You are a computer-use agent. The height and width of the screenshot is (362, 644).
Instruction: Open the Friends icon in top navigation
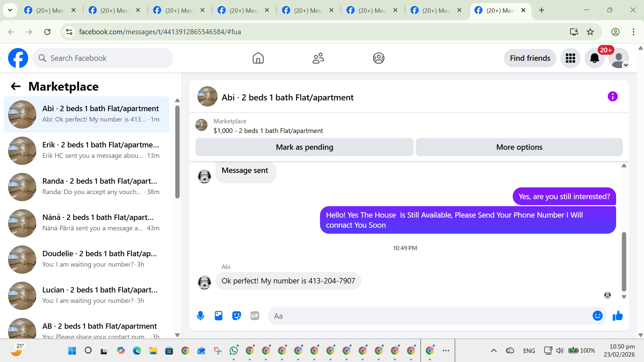click(318, 58)
